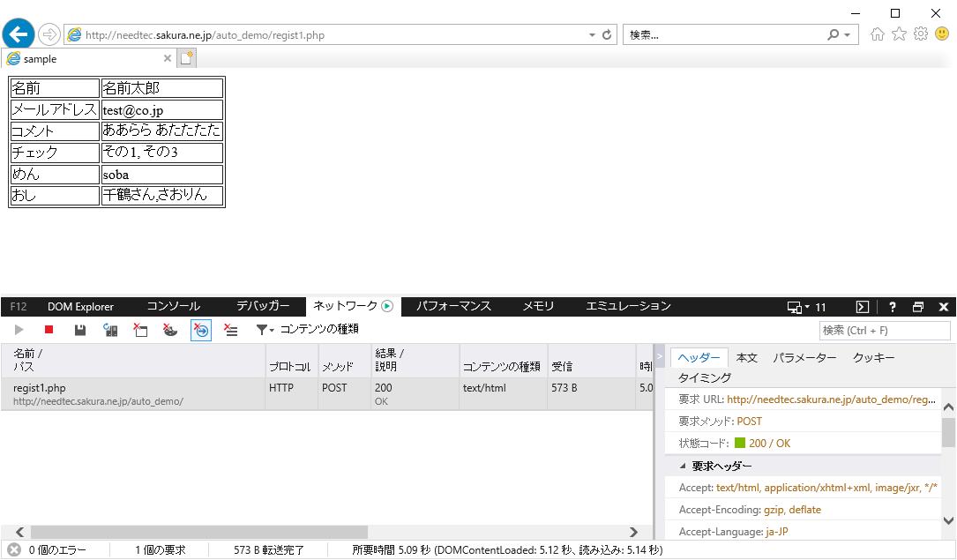Open the 本文 details tab
The image size is (957, 560).
pos(746,357)
